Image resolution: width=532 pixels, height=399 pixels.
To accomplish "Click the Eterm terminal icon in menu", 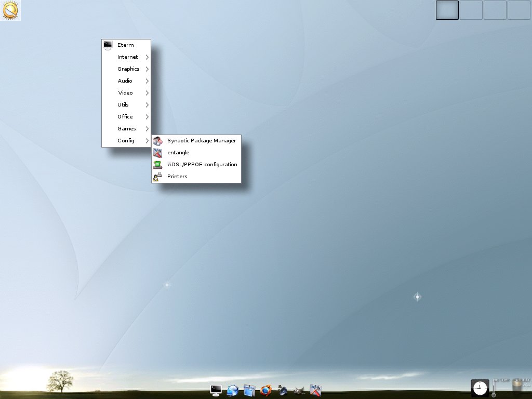I will pyautogui.click(x=108, y=45).
